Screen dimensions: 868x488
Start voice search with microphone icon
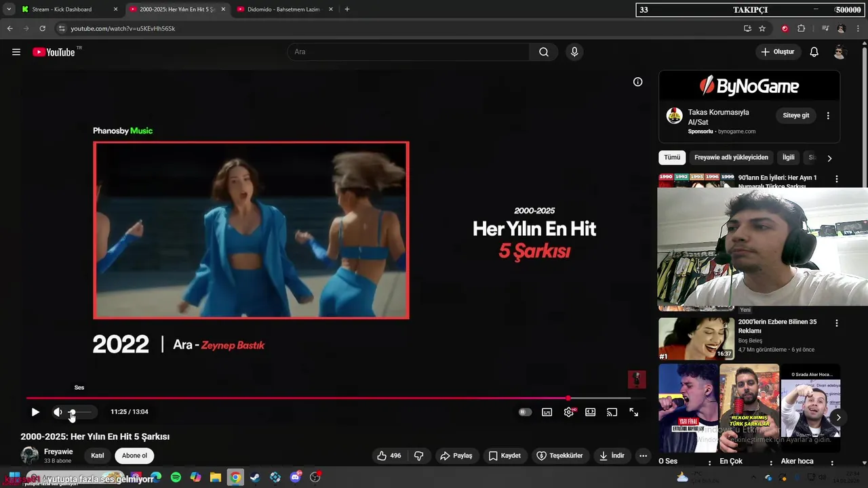coord(574,52)
